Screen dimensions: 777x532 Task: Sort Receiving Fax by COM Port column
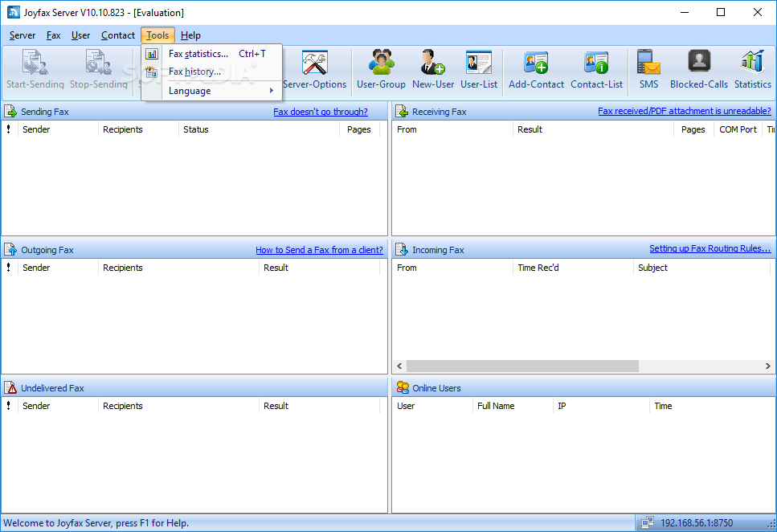click(x=738, y=129)
